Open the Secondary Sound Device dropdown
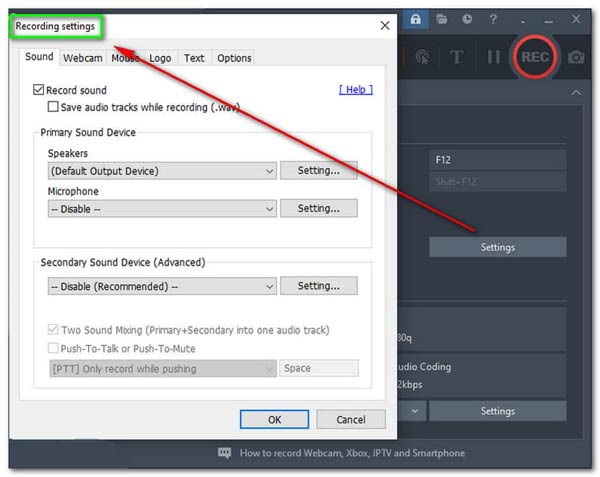600x477 pixels. coord(162,286)
